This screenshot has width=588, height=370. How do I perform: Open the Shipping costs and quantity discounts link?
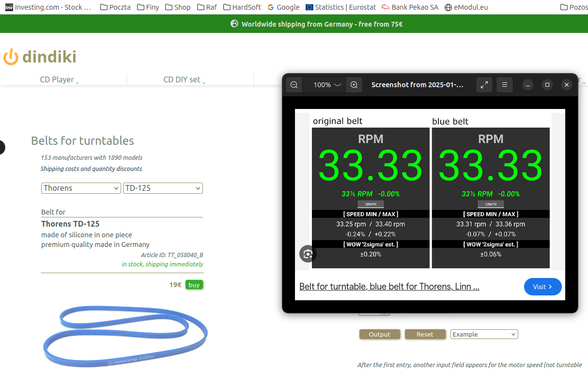pos(91,169)
